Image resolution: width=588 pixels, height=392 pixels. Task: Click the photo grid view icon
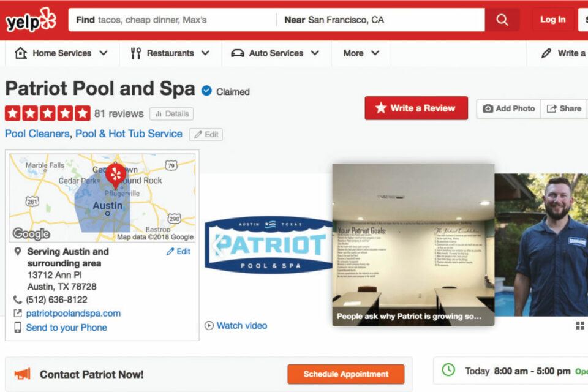(x=580, y=325)
